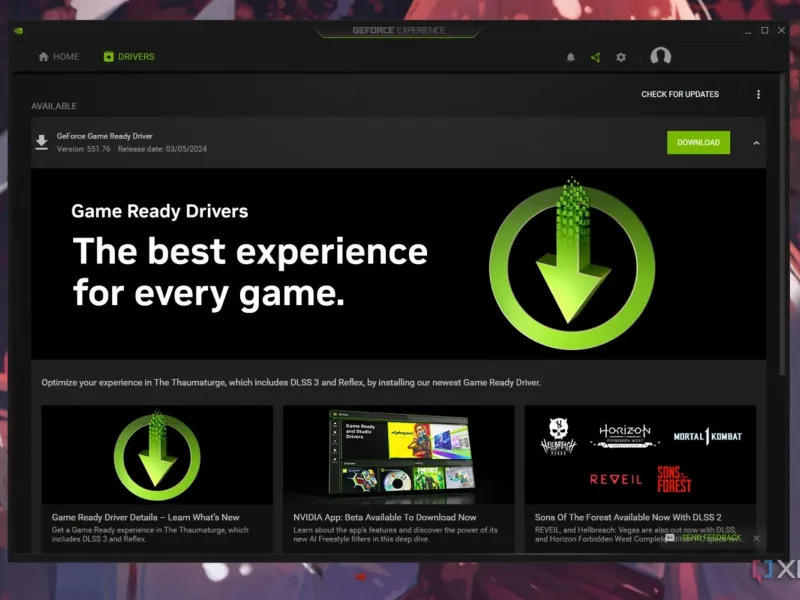Open the three-dot more options menu
Screen dimensions: 800x600
click(758, 94)
